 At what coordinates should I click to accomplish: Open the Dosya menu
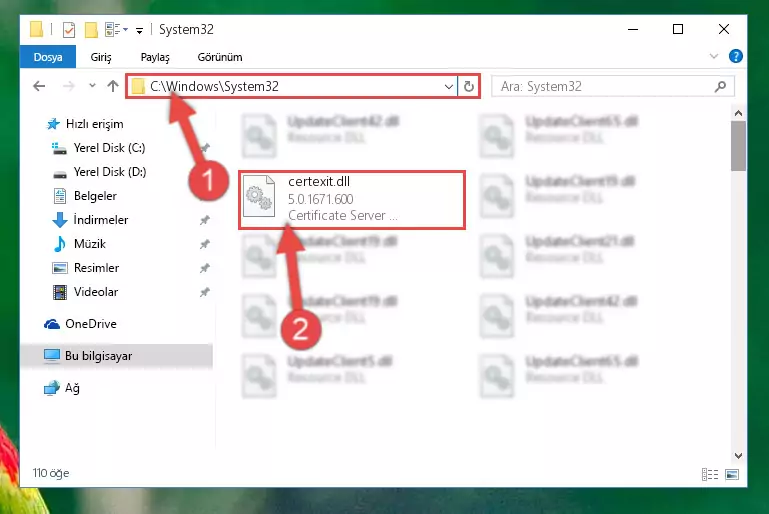(48, 57)
